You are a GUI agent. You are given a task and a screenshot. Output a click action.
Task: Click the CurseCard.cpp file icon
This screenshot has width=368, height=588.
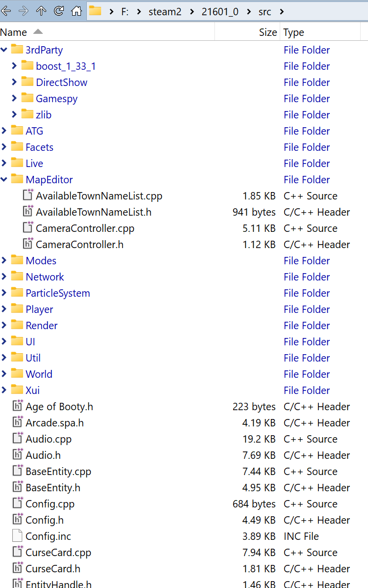pyautogui.click(x=17, y=552)
